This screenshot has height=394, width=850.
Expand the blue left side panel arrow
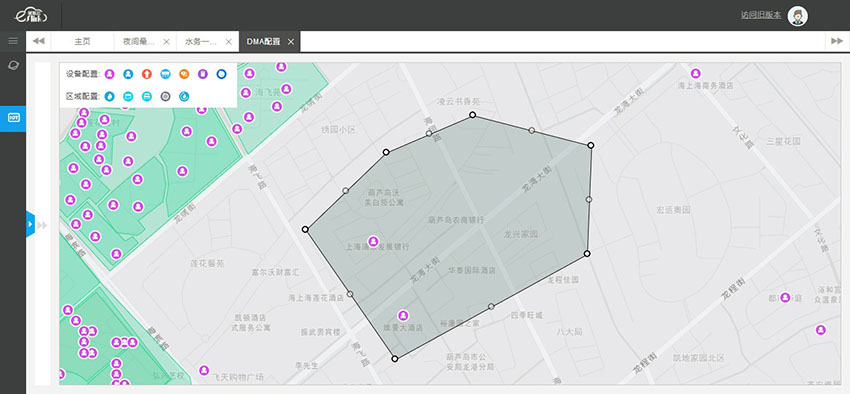click(30, 224)
